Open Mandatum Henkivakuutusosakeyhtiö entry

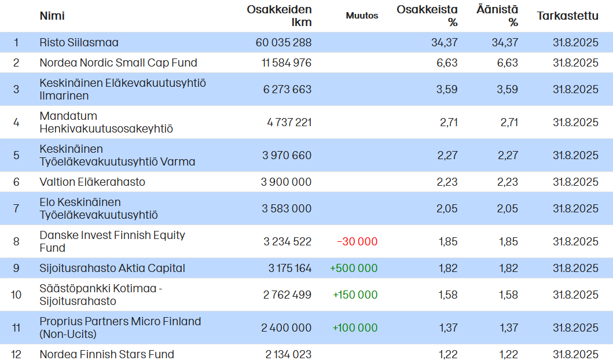[106, 122]
